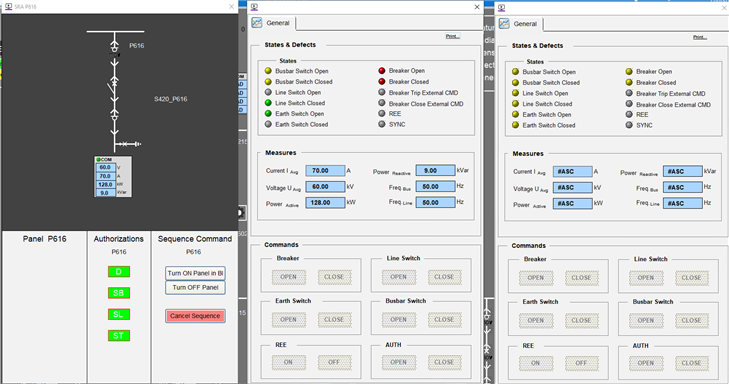Select the breaker symbol beside S420_P616

tap(114, 87)
